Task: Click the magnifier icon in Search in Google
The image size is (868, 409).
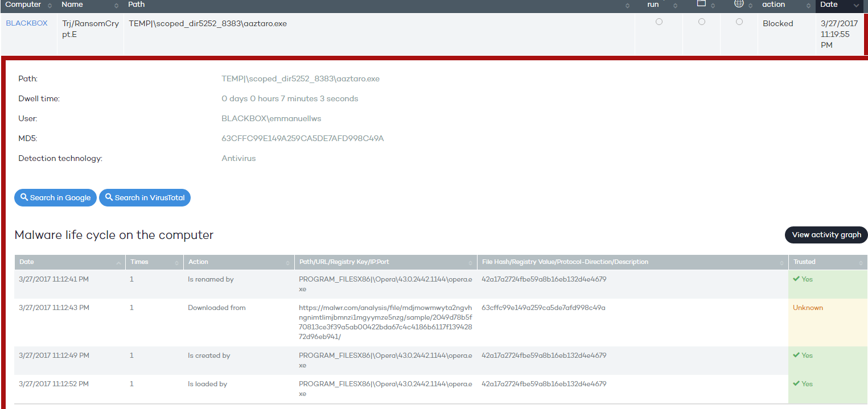Action: pyautogui.click(x=24, y=197)
